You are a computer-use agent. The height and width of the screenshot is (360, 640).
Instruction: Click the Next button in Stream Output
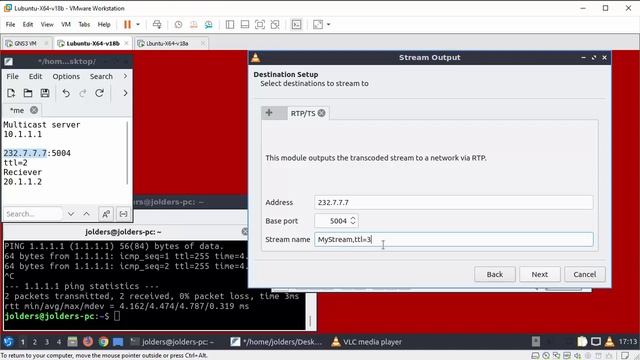(540, 274)
